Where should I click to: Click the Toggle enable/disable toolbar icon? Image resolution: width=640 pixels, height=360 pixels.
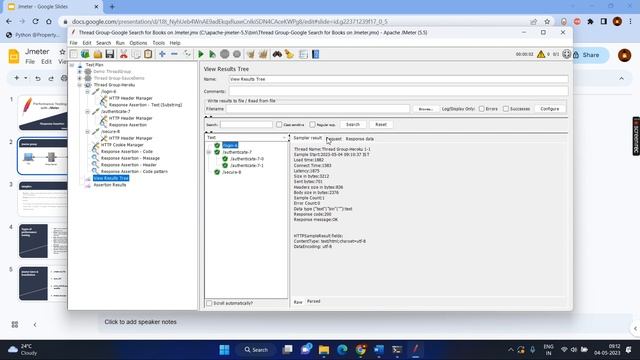tap(187, 54)
